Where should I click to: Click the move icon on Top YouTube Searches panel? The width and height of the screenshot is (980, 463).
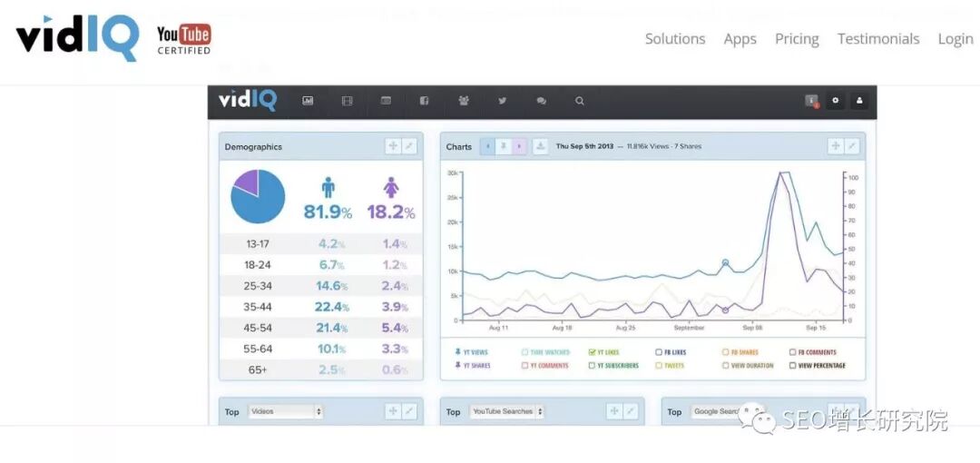(x=613, y=411)
